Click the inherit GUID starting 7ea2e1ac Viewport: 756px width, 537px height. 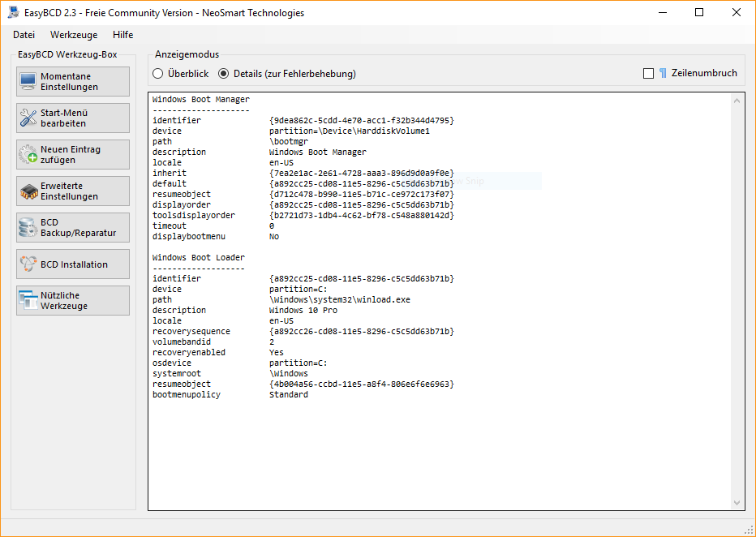click(x=362, y=173)
